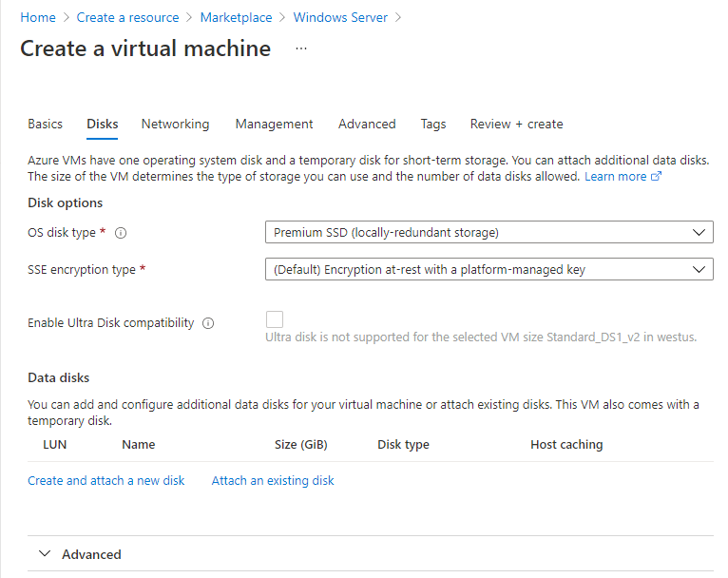Click Attach an existing disk
728x578 pixels.
[273, 480]
